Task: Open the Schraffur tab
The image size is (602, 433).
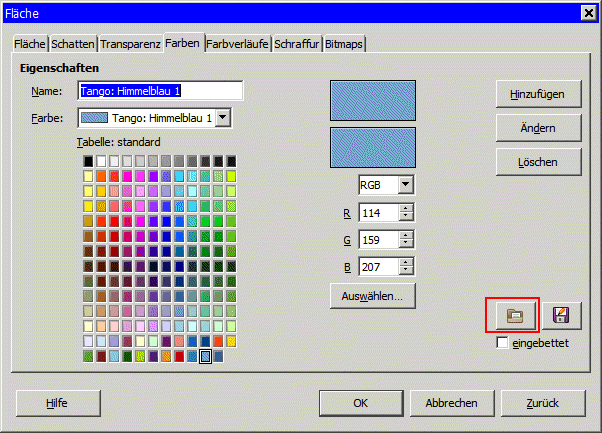Action: pyautogui.click(x=296, y=44)
